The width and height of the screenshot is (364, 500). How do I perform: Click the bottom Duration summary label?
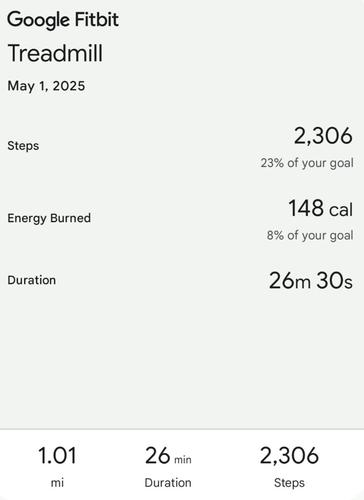point(168,483)
